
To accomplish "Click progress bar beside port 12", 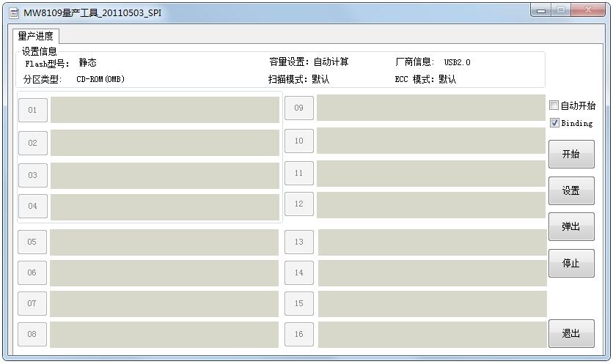I will coord(431,204).
